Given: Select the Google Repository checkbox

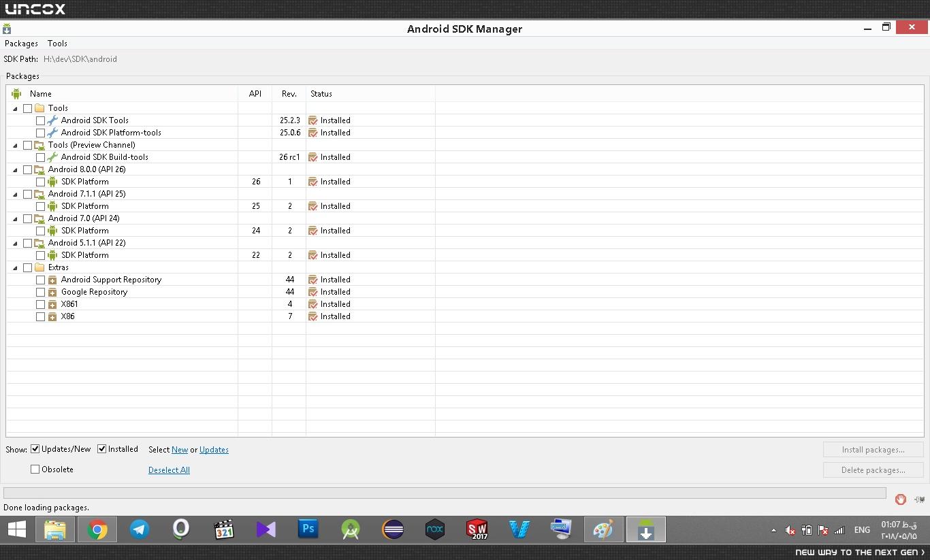Looking at the screenshot, I should tap(40, 292).
